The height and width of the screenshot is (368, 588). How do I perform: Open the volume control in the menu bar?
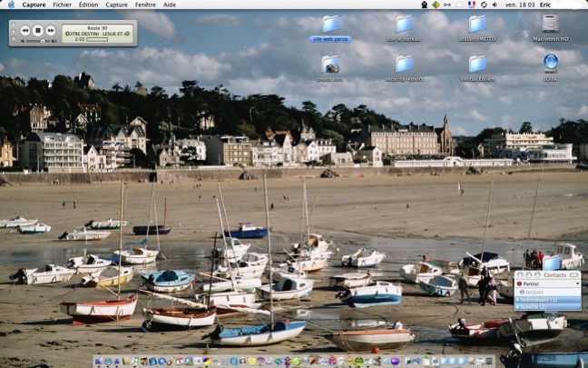click(x=495, y=5)
